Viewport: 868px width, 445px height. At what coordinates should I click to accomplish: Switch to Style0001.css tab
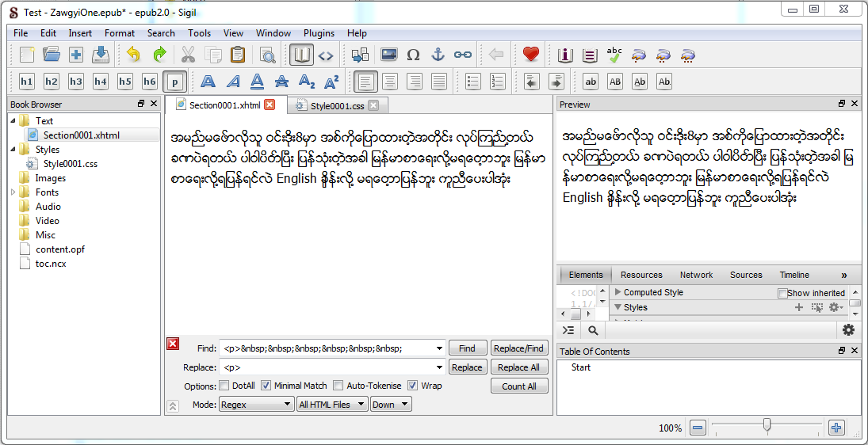click(338, 105)
